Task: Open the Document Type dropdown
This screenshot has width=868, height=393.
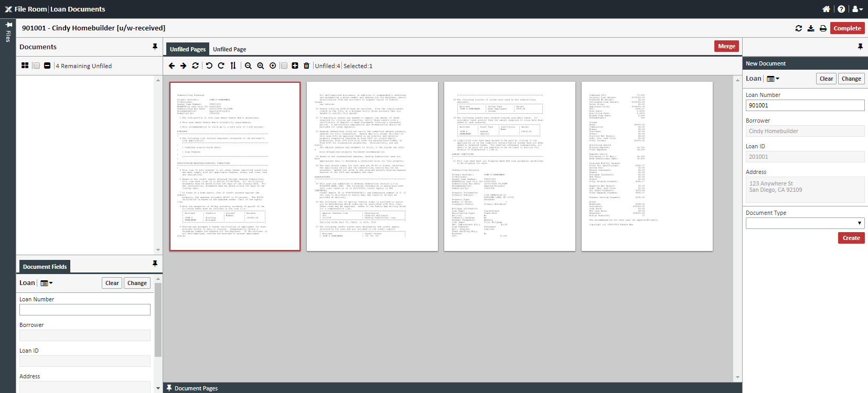Action: tap(805, 223)
